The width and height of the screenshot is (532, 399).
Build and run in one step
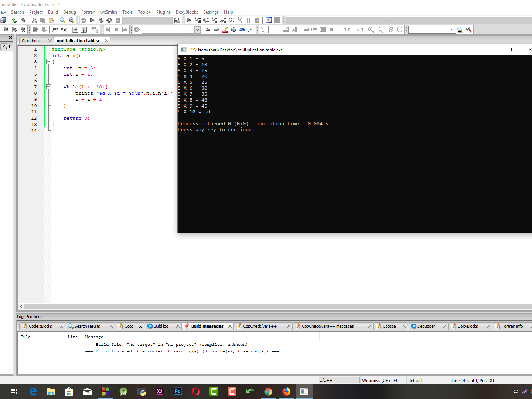pos(100,20)
